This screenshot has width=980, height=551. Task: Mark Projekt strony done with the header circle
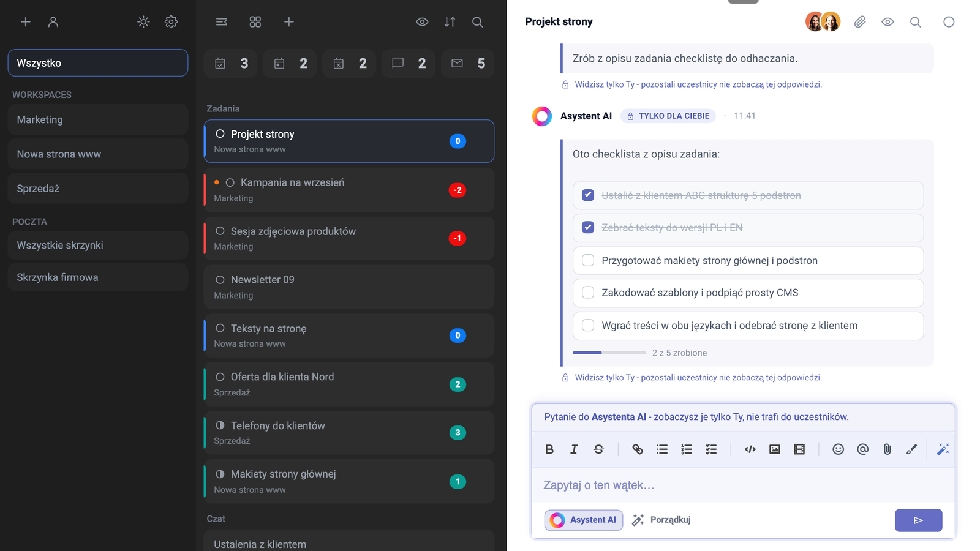(x=949, y=22)
